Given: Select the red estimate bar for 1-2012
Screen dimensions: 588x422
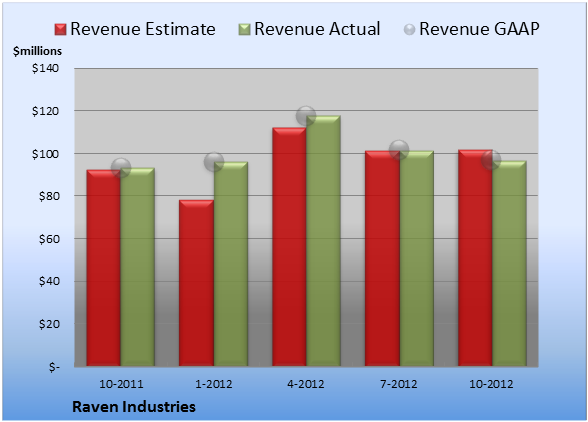Looking at the screenshot, I should (x=196, y=283).
